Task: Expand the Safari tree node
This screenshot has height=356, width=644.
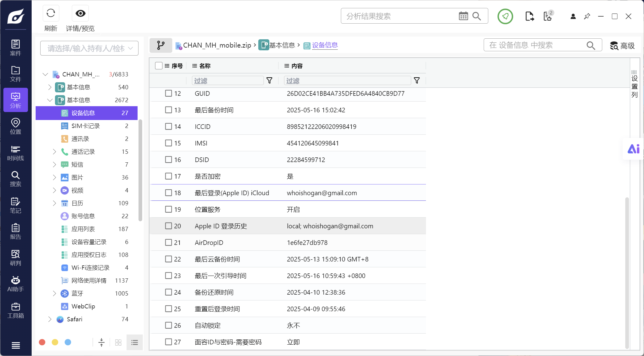Action: (50, 319)
